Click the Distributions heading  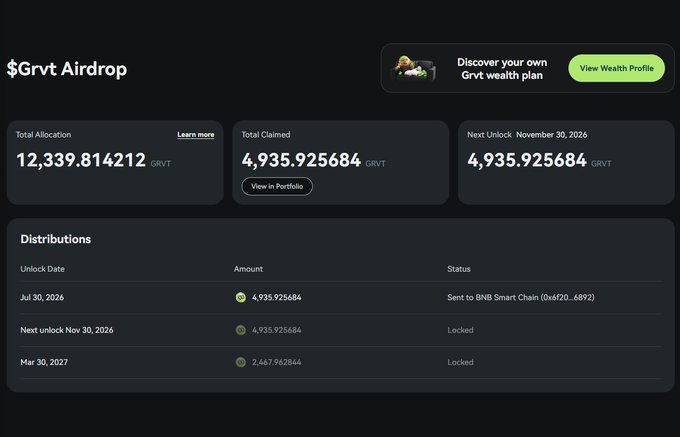56,239
